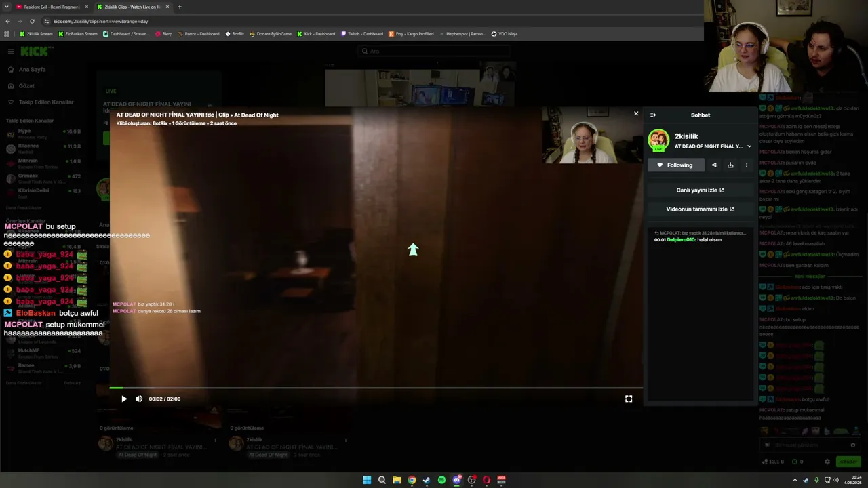Image resolution: width=868 pixels, height=488 pixels.
Task: Toggle the Kick sidebar hamburger menu
Action: click(x=11, y=52)
